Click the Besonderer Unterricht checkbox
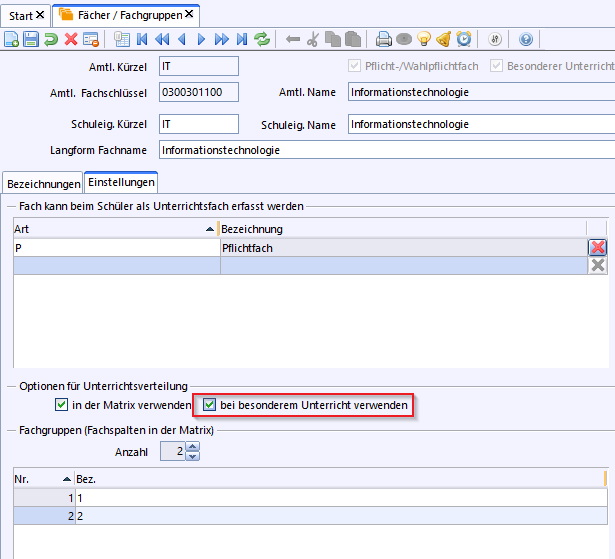The width and height of the screenshot is (615, 559). (496, 66)
